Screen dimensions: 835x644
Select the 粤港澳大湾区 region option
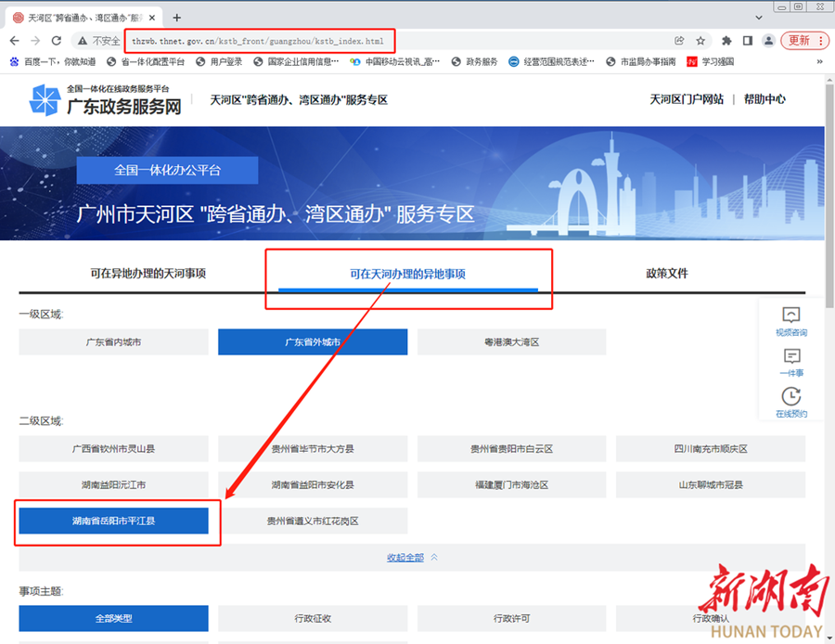511,342
